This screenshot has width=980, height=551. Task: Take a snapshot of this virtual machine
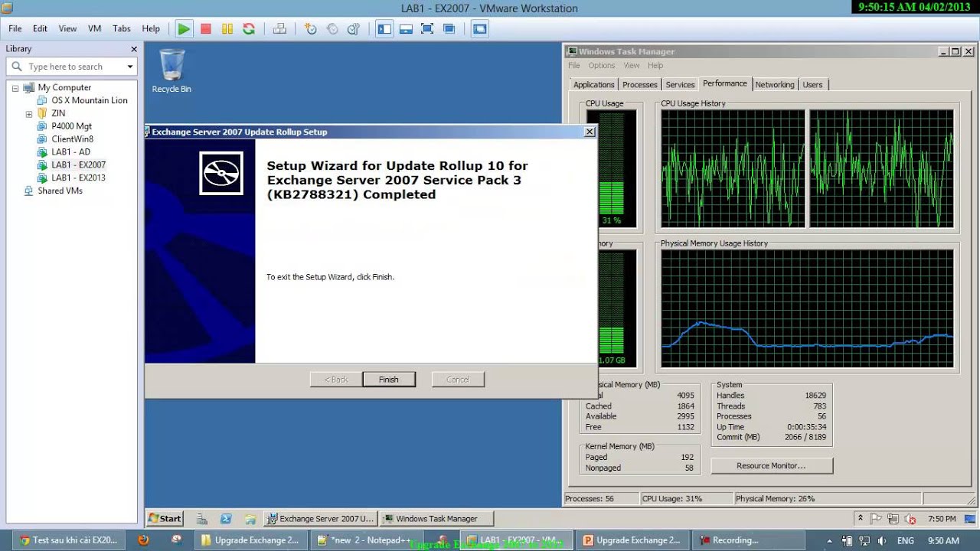click(x=310, y=29)
